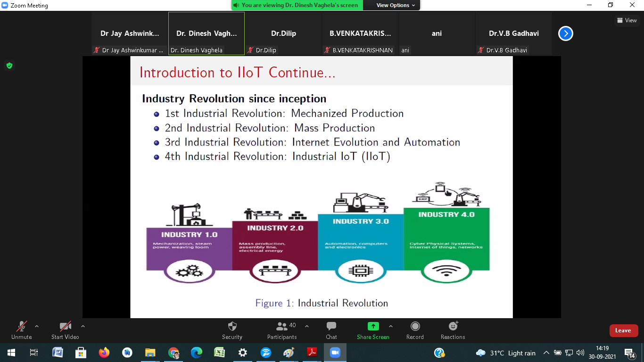Open the Paint palette app on the taskbar
Viewport: 644px width, 362px height.
coord(289,353)
